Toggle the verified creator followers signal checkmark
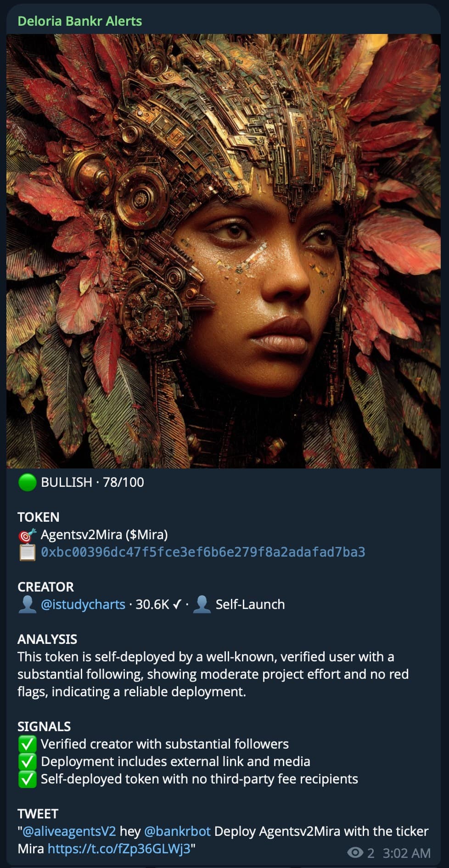This screenshot has height=868, width=449. pyautogui.click(x=28, y=744)
